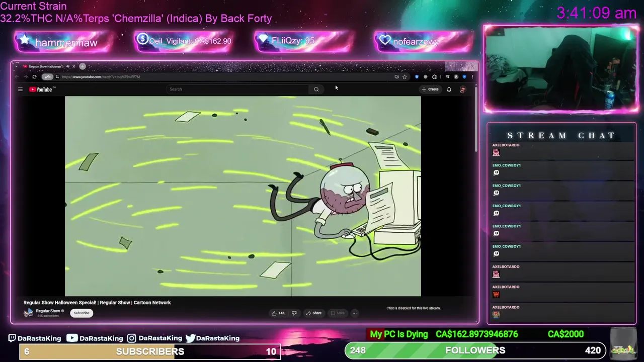
Task: Dislike the video with thumbs down
Action: click(x=294, y=313)
